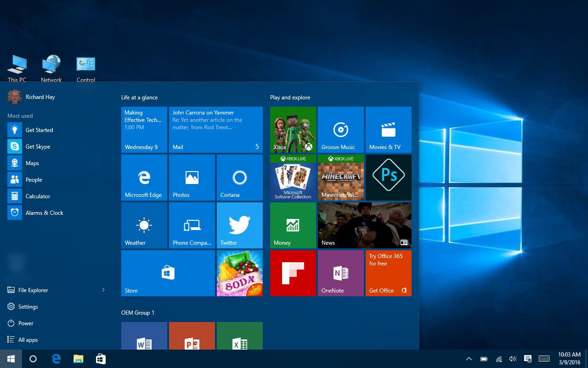Screen dimensions: 588x368
Task: Open This PC from the desktop
Action: pyautogui.click(x=17, y=64)
